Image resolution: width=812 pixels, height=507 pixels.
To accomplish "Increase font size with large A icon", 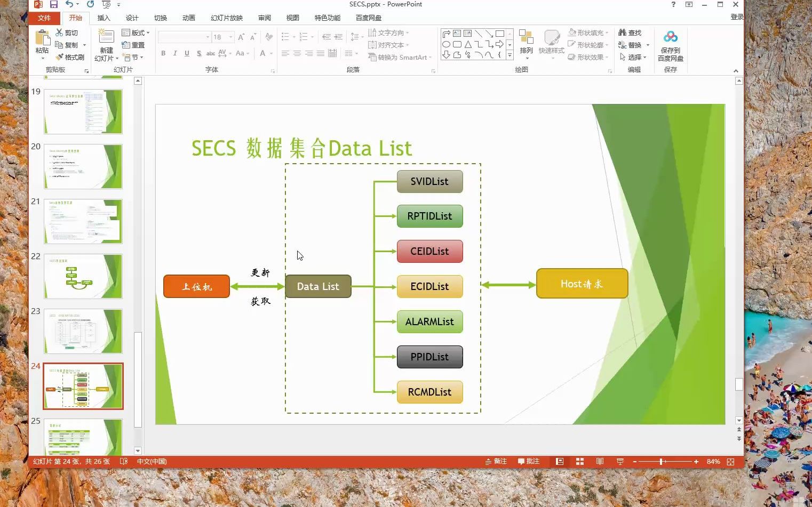I will click(x=241, y=37).
